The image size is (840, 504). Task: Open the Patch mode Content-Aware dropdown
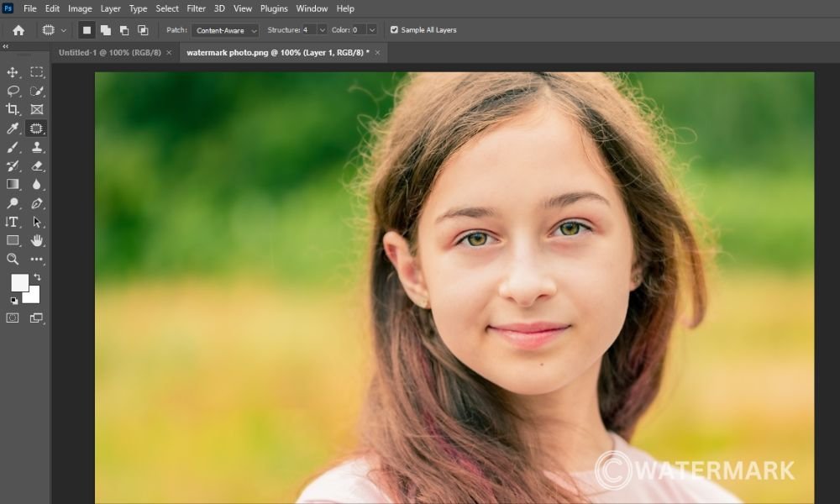click(x=225, y=30)
